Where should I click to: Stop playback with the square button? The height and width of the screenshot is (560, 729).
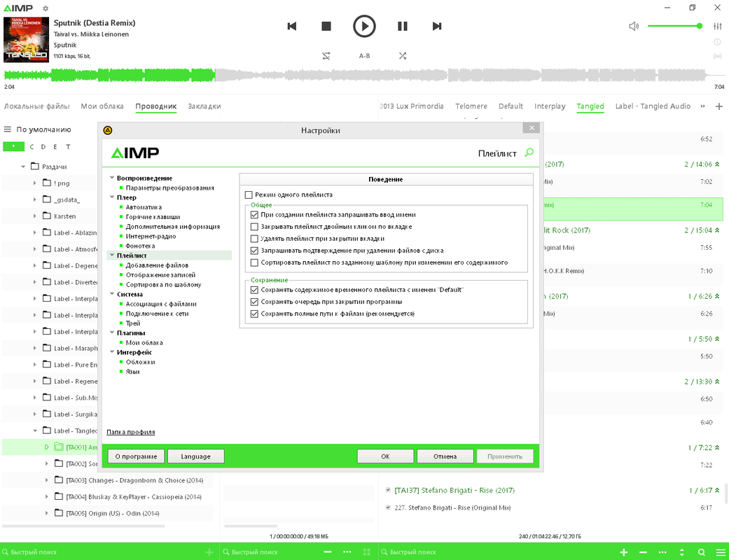point(326,26)
